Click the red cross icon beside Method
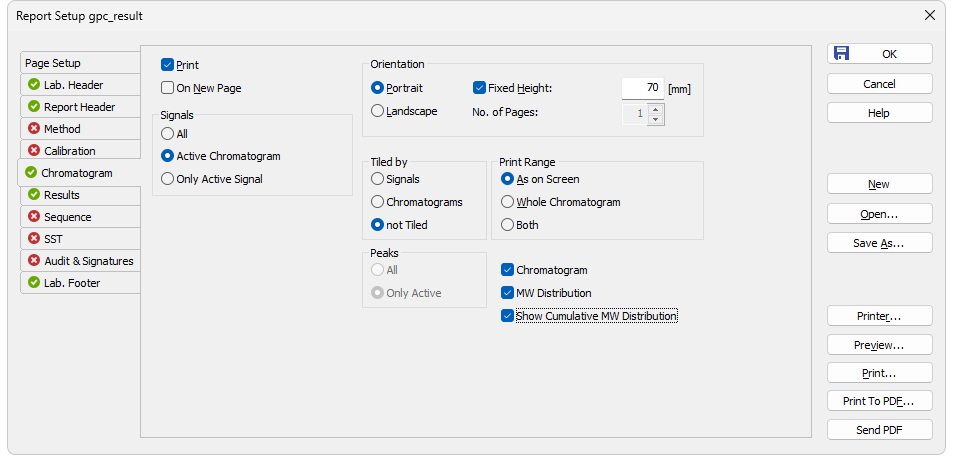 coord(34,128)
